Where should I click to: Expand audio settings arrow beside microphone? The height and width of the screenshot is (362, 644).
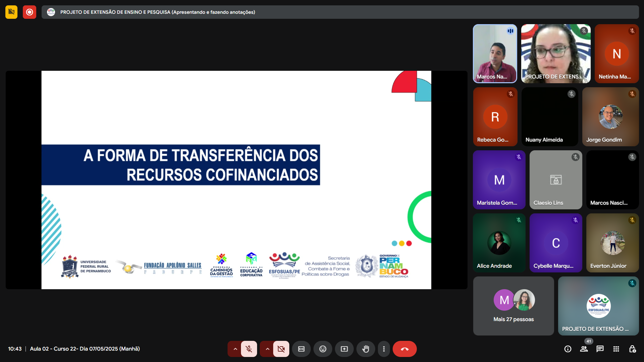235,349
